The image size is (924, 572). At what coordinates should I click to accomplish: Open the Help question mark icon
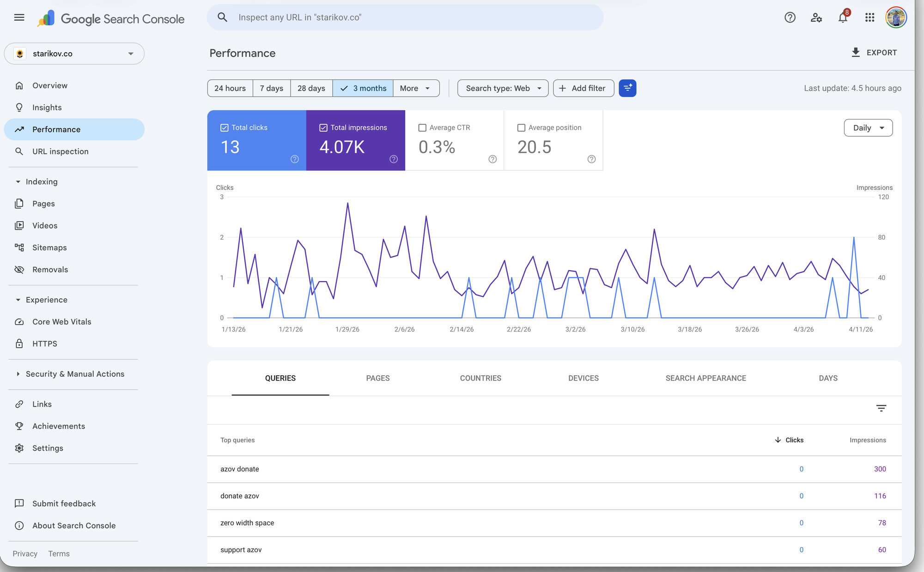[790, 18]
